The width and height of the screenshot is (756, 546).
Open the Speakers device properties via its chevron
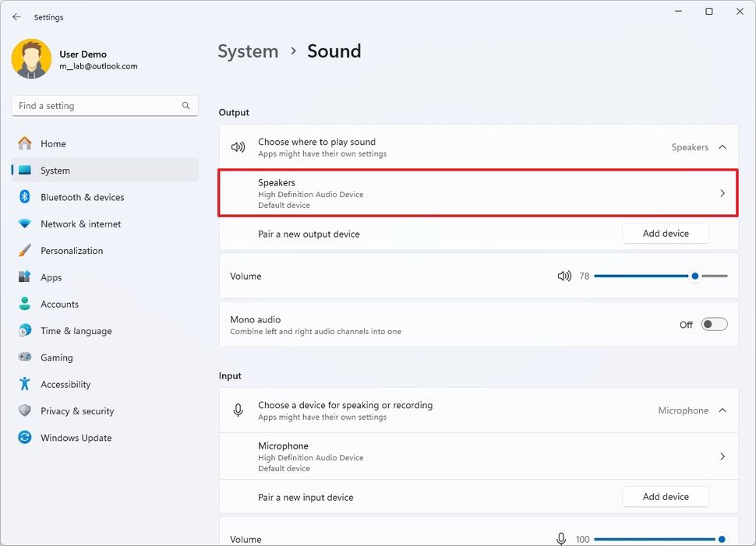click(722, 192)
